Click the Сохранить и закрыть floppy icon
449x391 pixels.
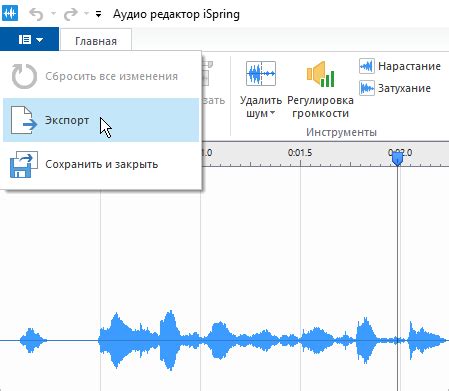tap(23, 164)
